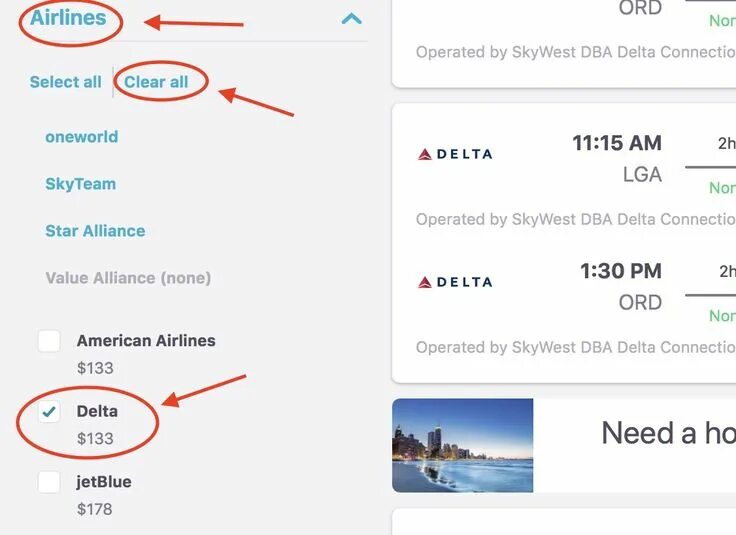The width and height of the screenshot is (736, 535).
Task: Filter by oneworld alliance
Action: tap(81, 137)
